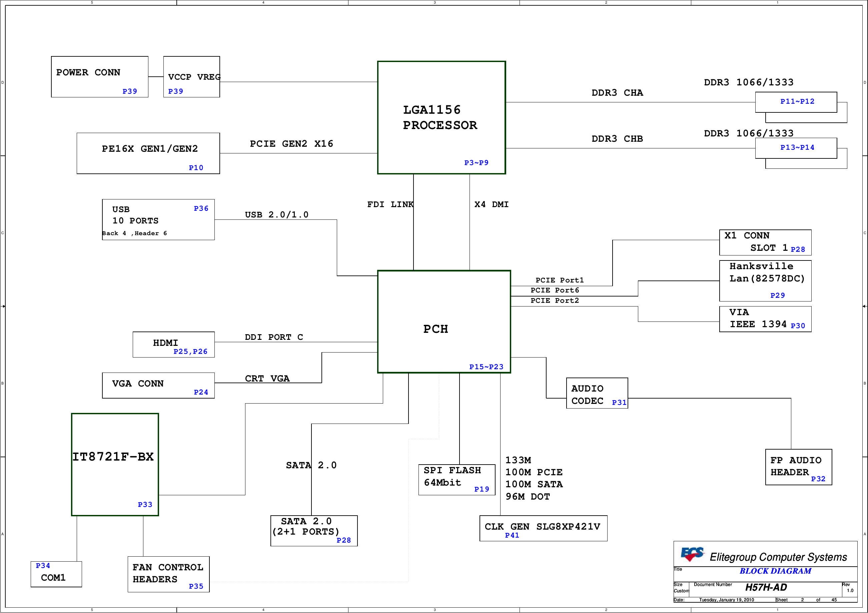Open page link P35 in FAN CONTROL HEADERS
This screenshot has width=868, height=613.
pos(196,586)
